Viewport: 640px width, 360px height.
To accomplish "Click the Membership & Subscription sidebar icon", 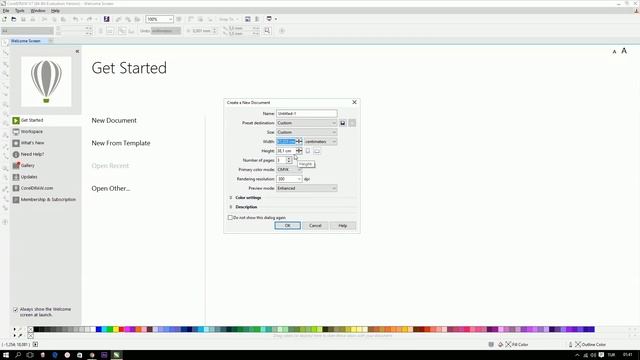I will [x=16, y=200].
